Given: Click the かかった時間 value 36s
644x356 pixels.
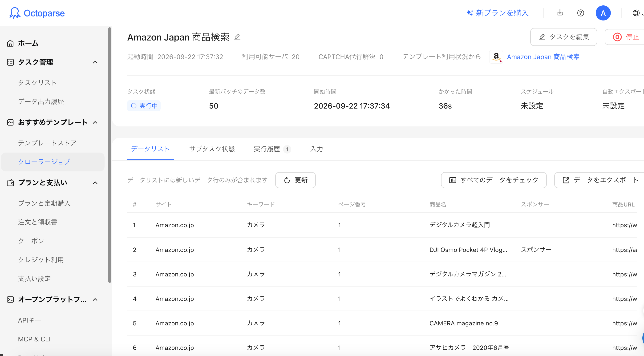Looking at the screenshot, I should coord(445,106).
